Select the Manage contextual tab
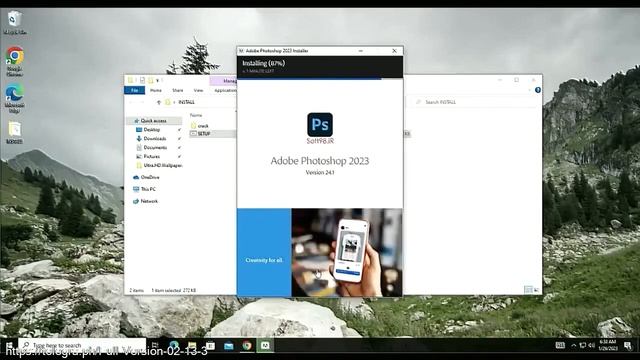This screenshot has width=640, height=360. tap(224, 81)
